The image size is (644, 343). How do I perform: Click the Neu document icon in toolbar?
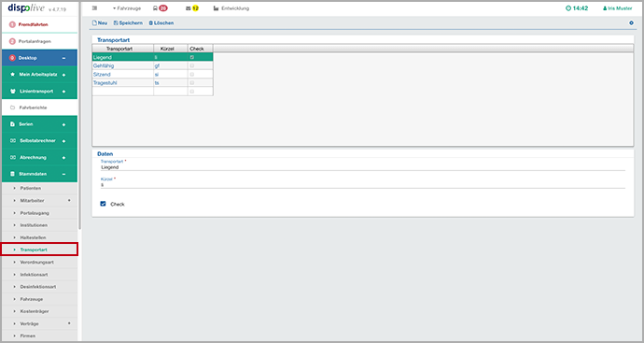94,23
